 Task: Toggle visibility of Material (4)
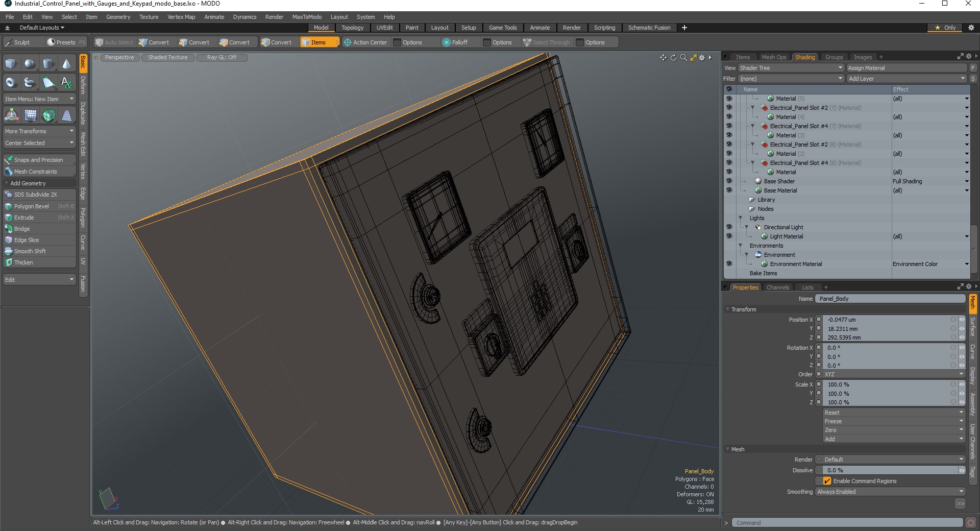click(729, 117)
